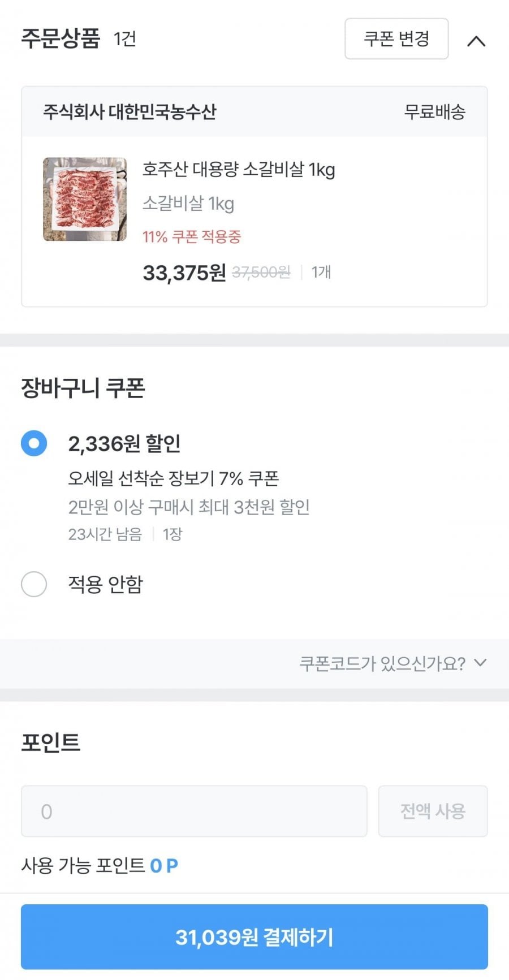Click the 33,375원 discounted price
The height and width of the screenshot is (980, 509).
[184, 273]
